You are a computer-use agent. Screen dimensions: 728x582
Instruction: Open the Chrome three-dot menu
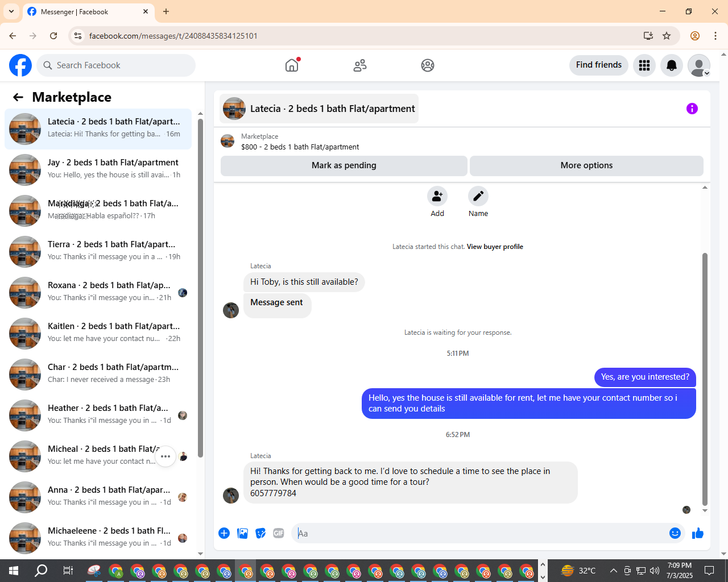click(715, 36)
